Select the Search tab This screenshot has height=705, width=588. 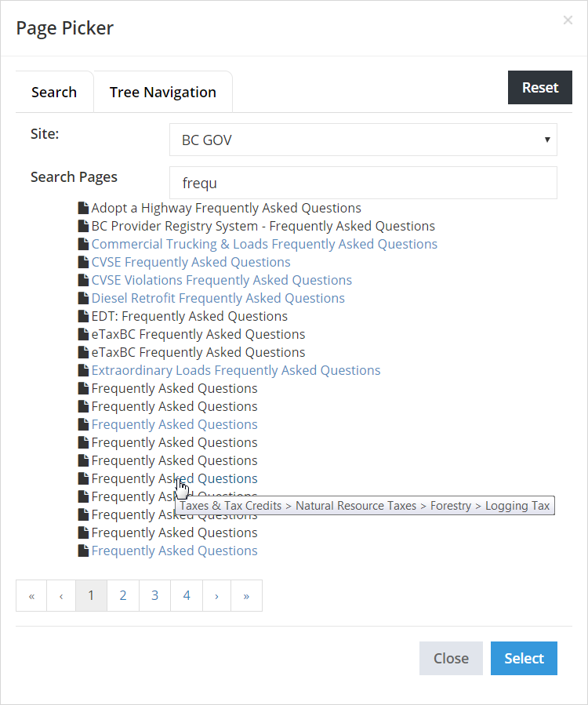pos(54,92)
